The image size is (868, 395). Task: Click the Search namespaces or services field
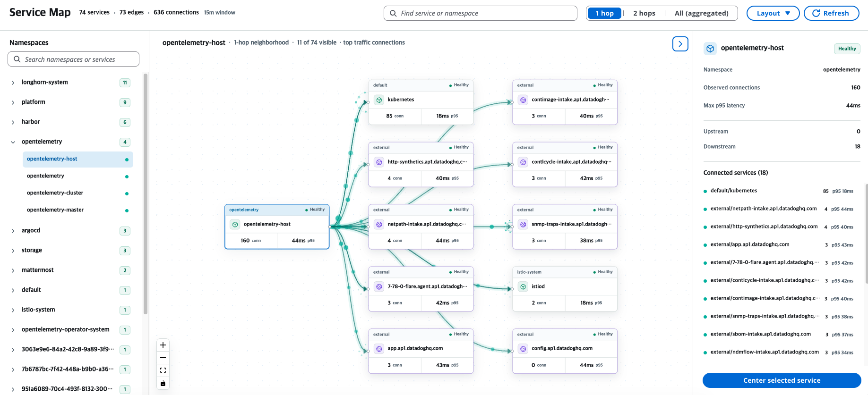click(x=73, y=59)
